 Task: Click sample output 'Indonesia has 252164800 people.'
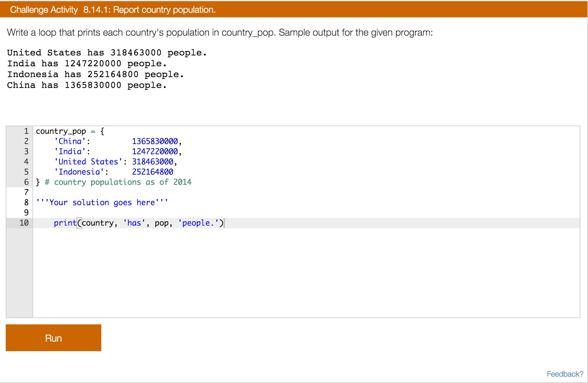click(96, 75)
